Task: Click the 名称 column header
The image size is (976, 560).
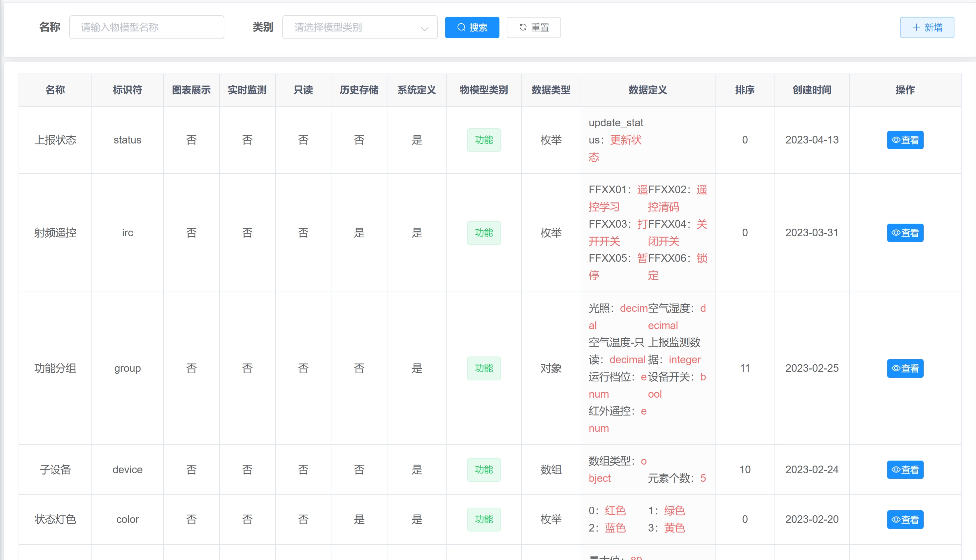Action: coord(55,90)
